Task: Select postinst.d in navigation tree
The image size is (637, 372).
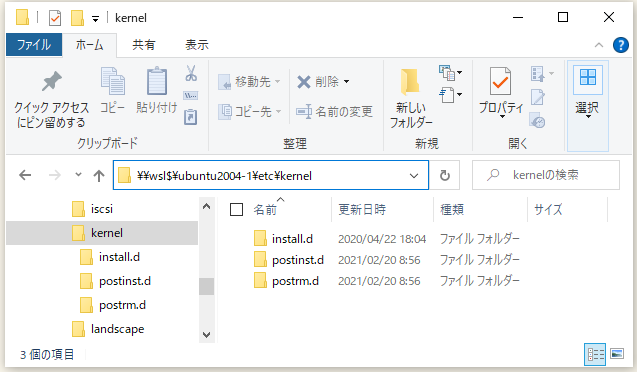Action: tap(125, 281)
